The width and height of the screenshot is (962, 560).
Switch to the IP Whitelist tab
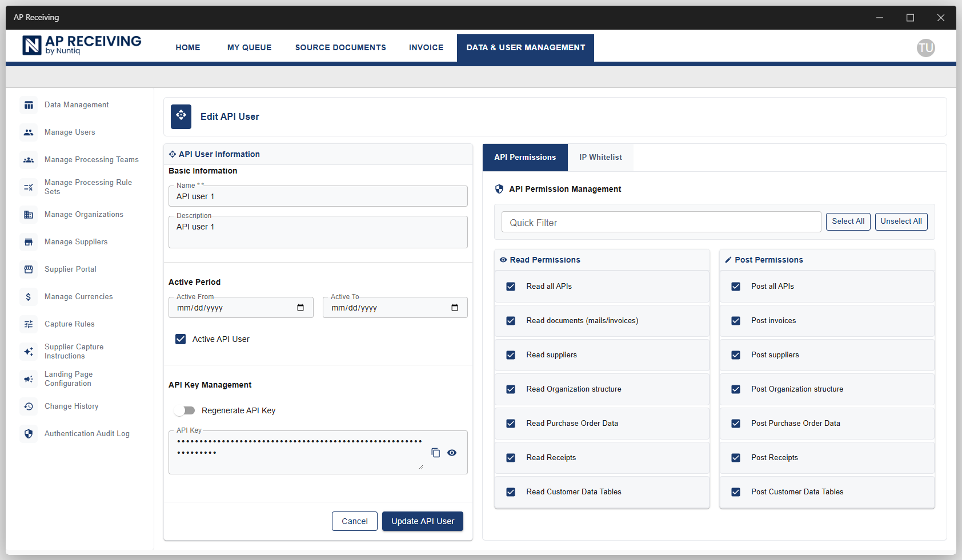coord(600,157)
